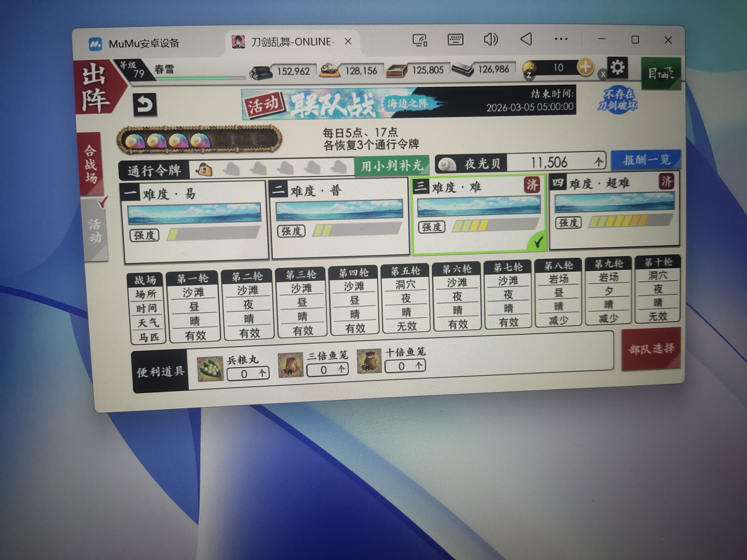Switch to the 刀剑乱舞-ONLINE tab
747x560 pixels.
[292, 41]
